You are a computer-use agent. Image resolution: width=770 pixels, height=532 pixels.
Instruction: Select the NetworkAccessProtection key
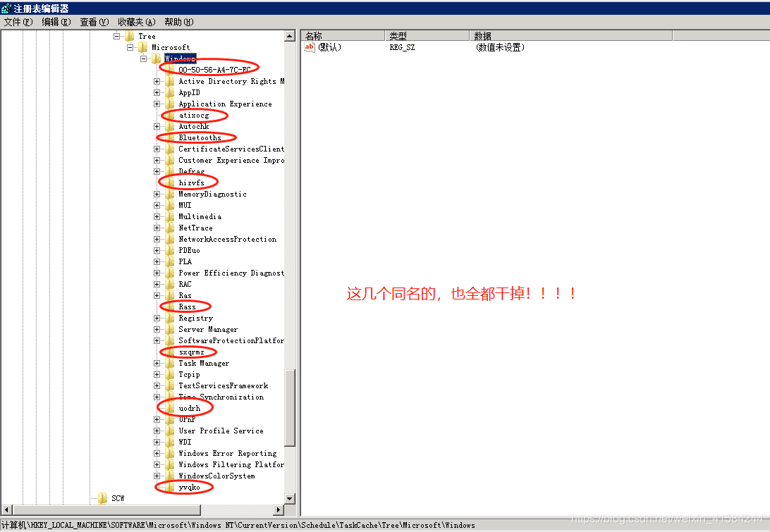click(227, 239)
